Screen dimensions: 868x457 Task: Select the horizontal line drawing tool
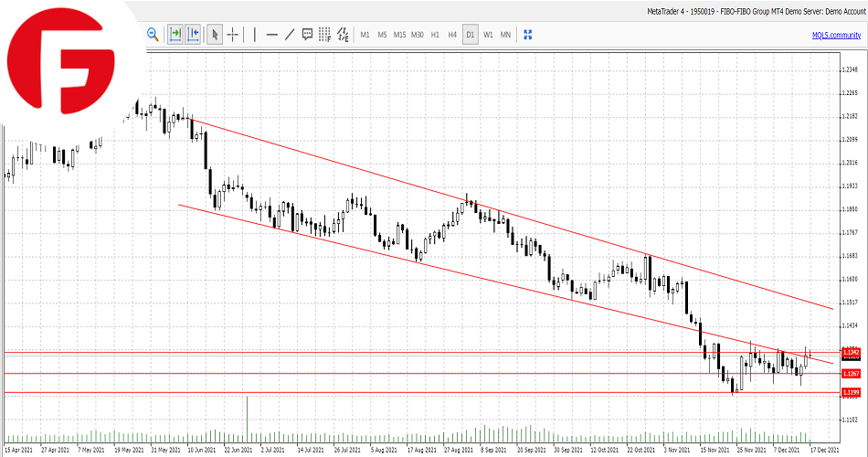271,35
